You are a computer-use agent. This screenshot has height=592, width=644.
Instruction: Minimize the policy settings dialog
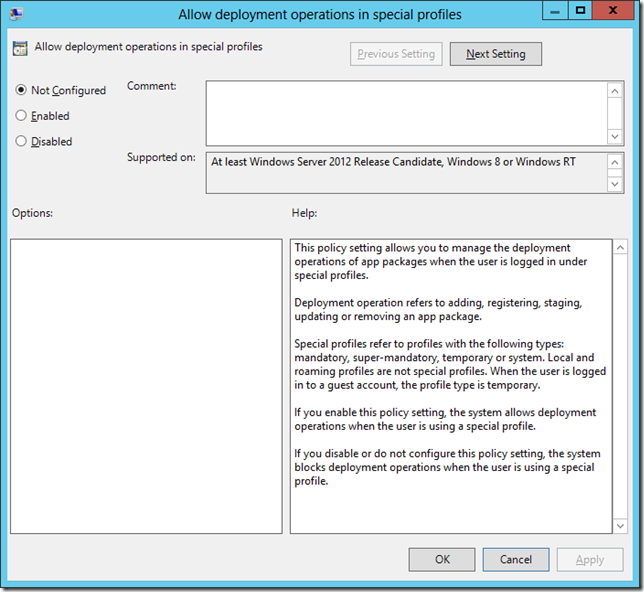[x=551, y=13]
